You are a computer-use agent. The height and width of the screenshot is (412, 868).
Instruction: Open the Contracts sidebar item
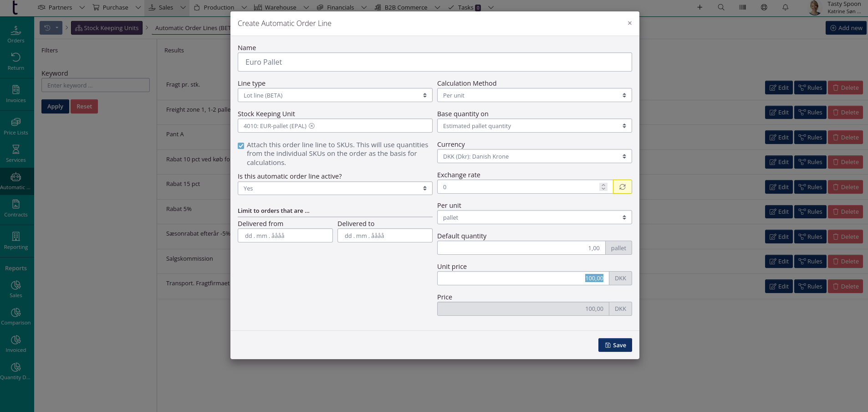(16, 208)
